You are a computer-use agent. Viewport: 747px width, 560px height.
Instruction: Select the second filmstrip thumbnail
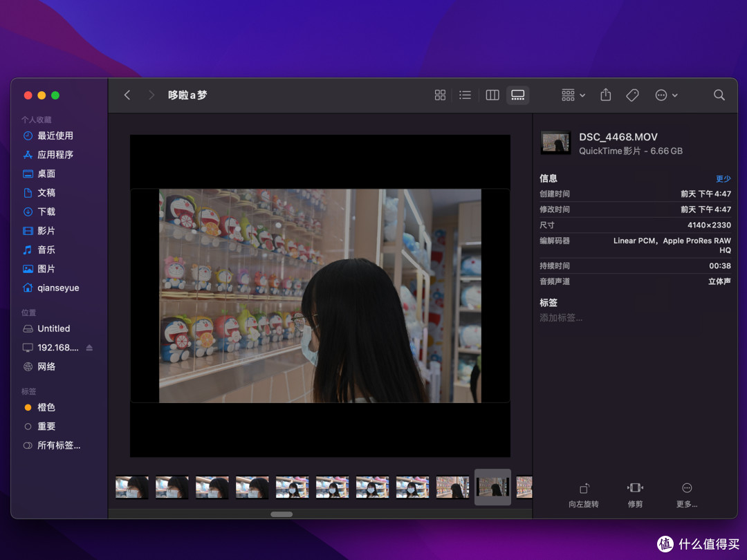pos(172,487)
